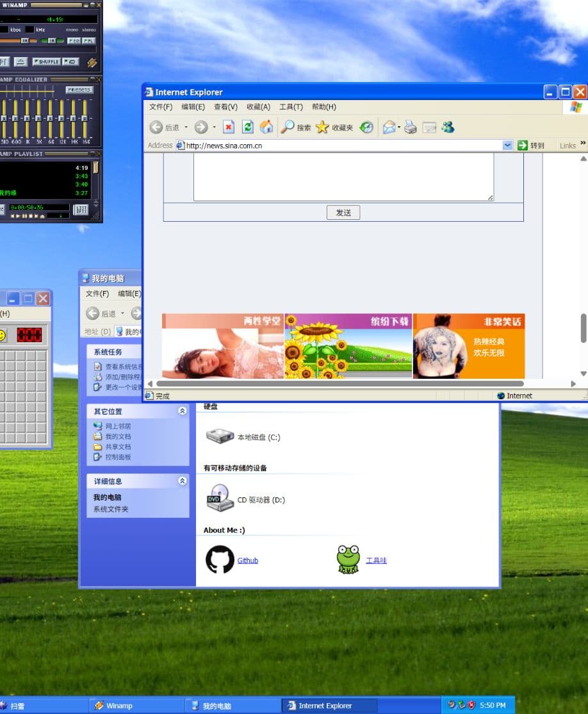The width and height of the screenshot is (588, 714).
Task: Click the frog icon next to 工具蛙
Action: 348,559
